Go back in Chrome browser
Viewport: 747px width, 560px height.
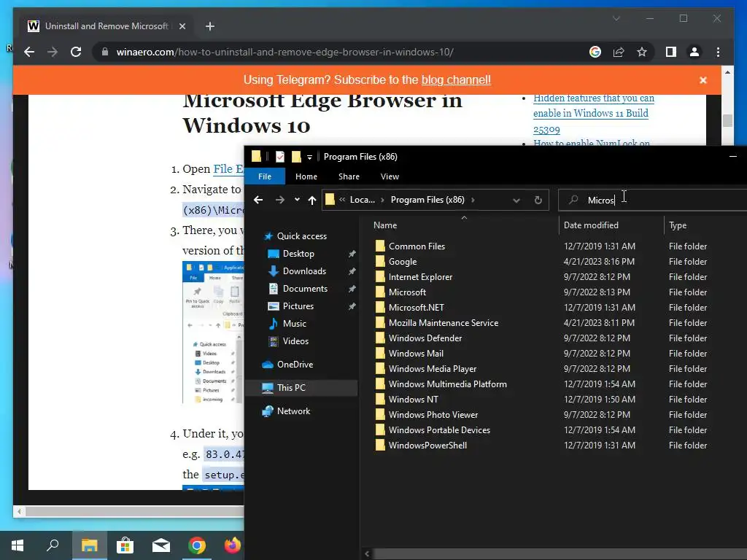tap(29, 52)
